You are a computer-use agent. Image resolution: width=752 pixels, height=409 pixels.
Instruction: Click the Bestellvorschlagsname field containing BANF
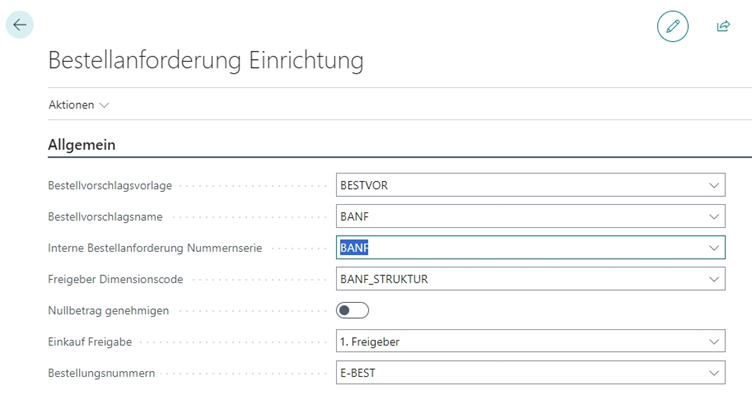pyautogui.click(x=520, y=216)
